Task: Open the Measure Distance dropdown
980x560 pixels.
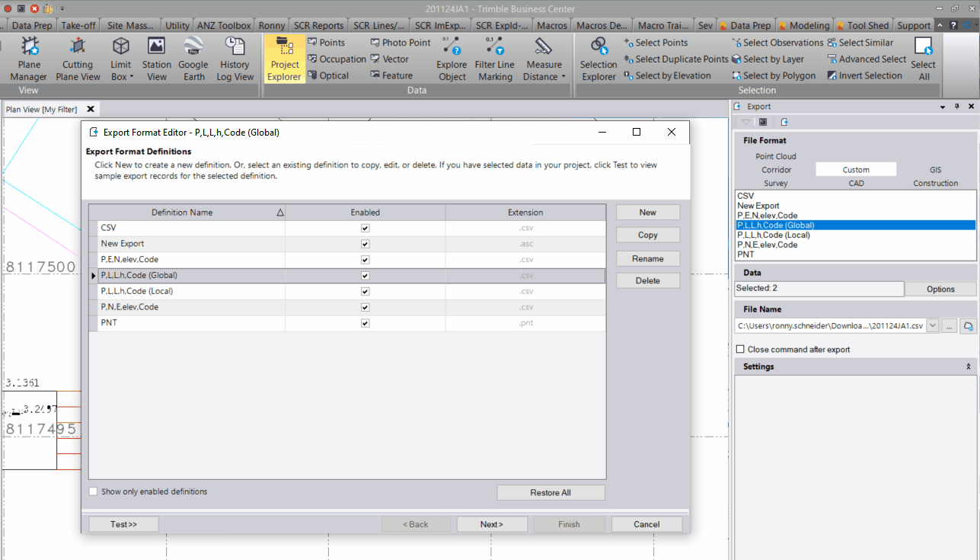Action: [544, 59]
